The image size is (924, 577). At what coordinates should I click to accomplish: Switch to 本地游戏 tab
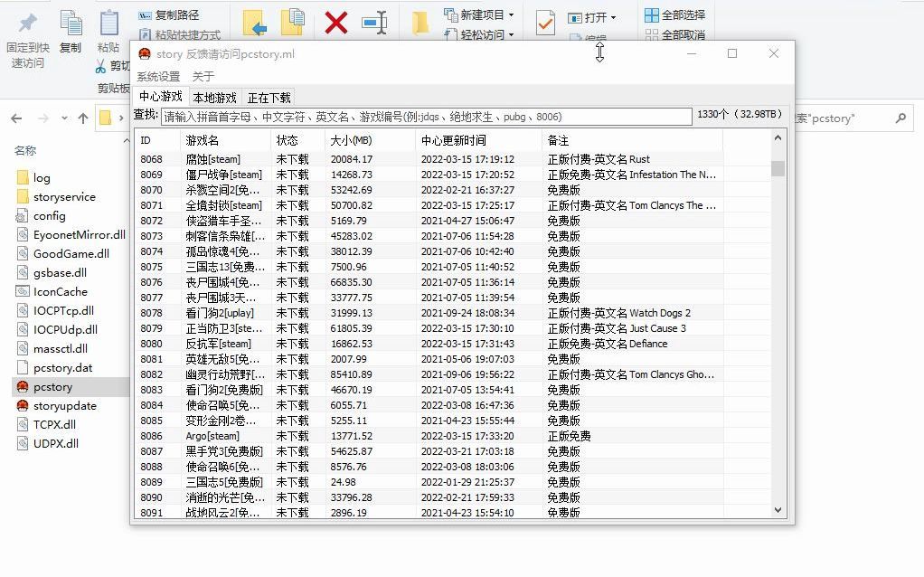pos(214,98)
